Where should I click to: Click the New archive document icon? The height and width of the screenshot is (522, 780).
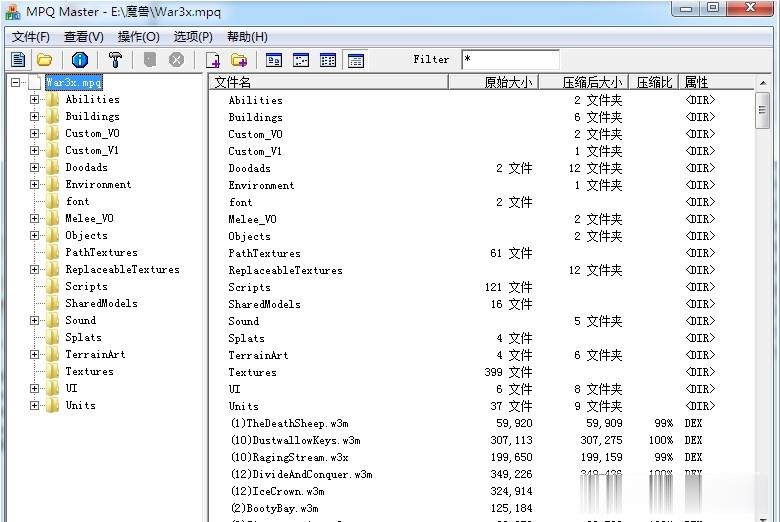(x=18, y=60)
